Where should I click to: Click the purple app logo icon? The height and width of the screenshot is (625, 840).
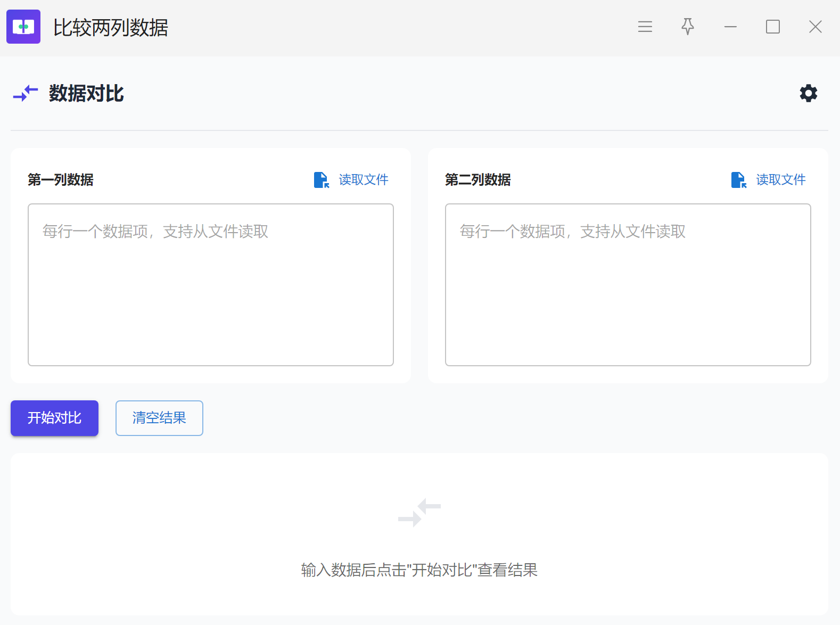point(23,27)
